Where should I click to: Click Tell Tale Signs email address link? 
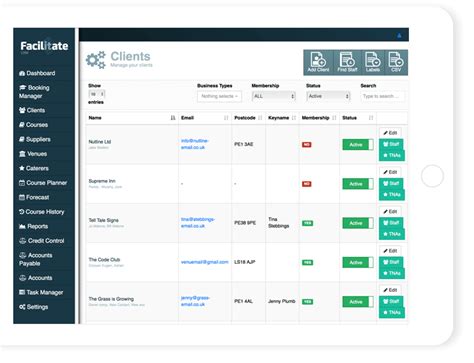198,223
